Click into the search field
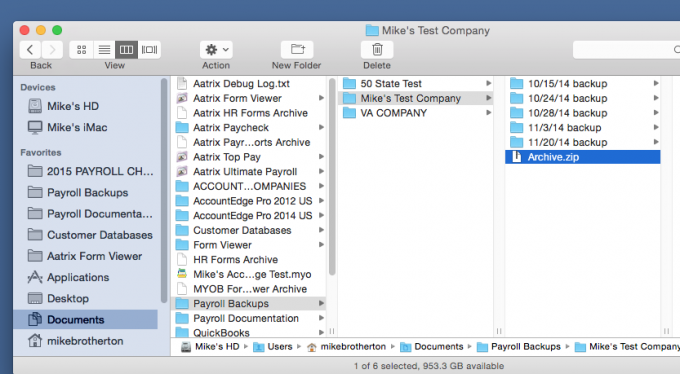 pos(626,50)
